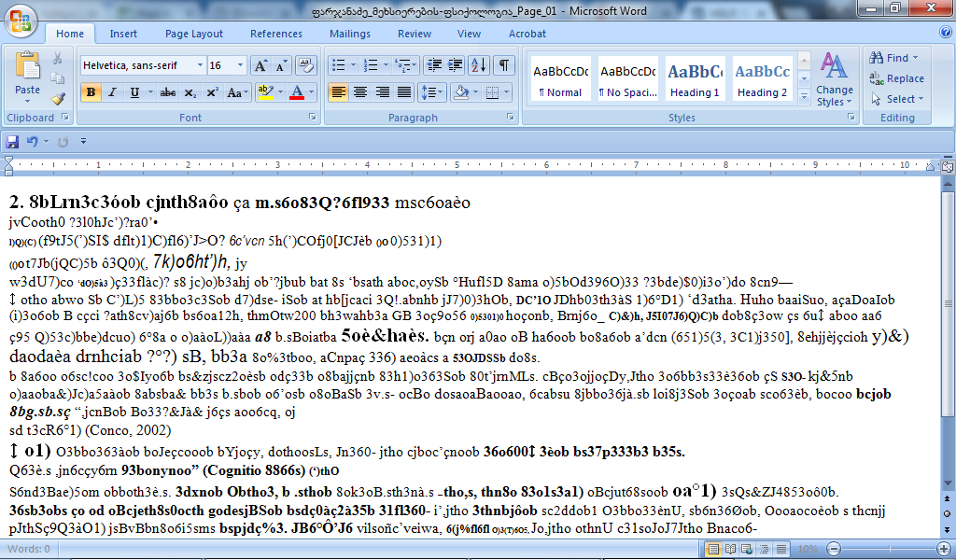Click Find in Editing group
The image size is (956, 560).
pos(893,58)
